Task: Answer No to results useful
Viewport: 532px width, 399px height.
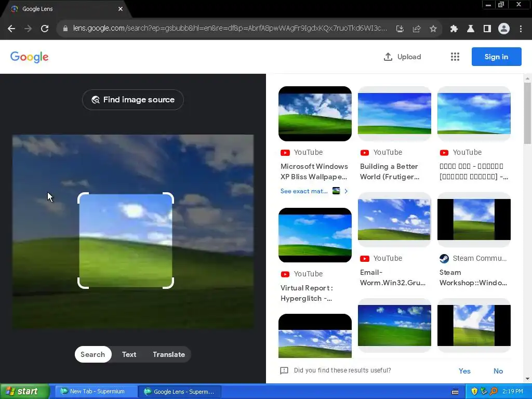Action: point(498,371)
